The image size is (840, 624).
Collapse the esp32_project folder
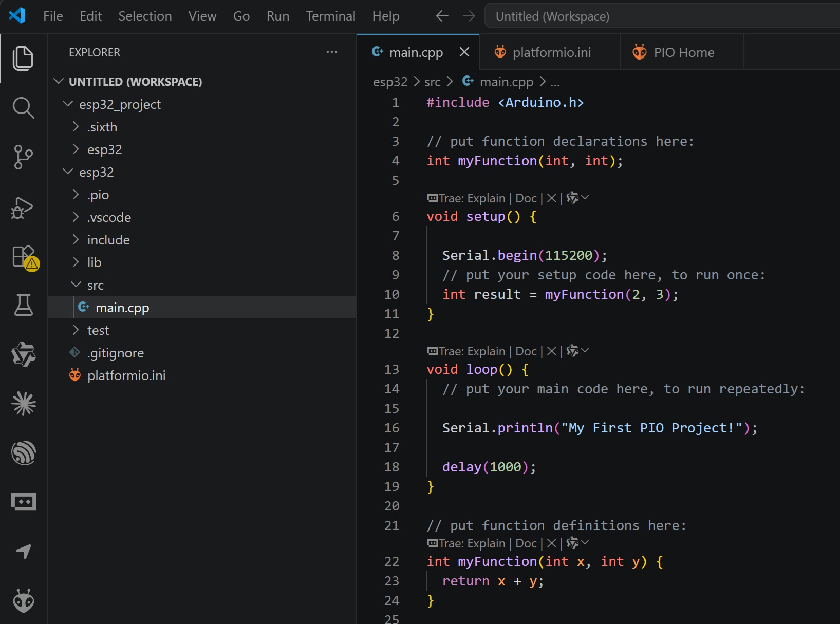pos(68,104)
